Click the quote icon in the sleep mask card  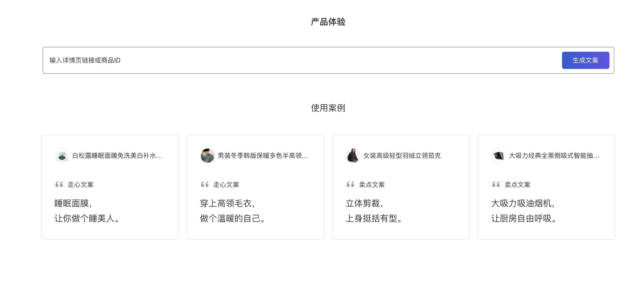point(59,184)
